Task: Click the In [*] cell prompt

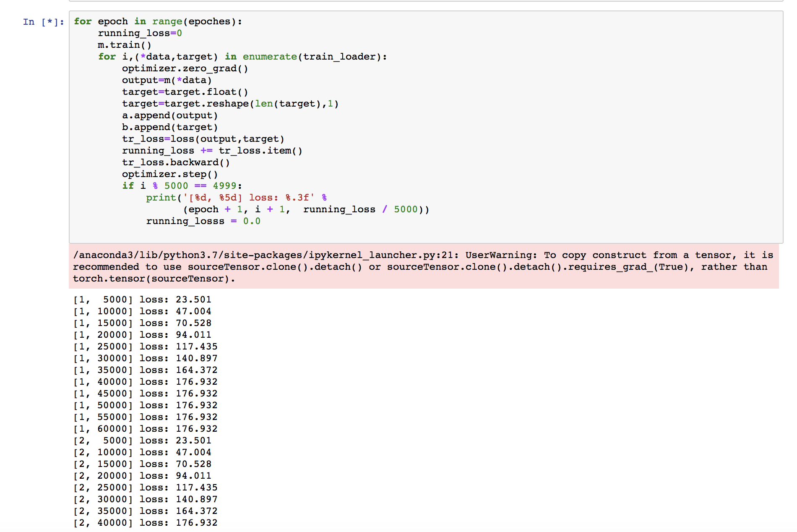Action: (x=44, y=22)
